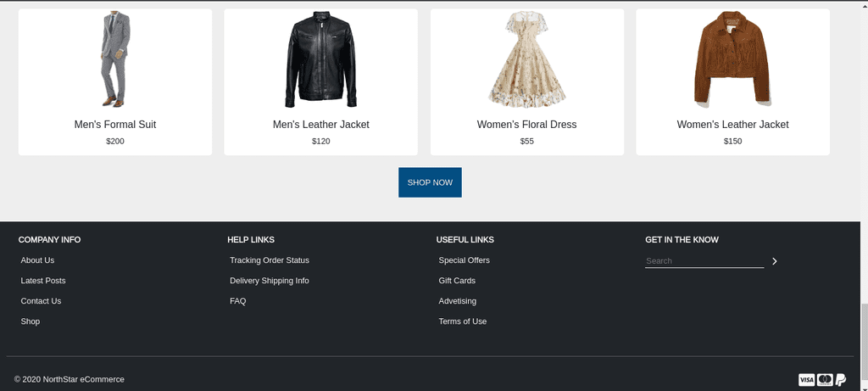Click the SHOP NOW button
868x391 pixels.
click(430, 182)
